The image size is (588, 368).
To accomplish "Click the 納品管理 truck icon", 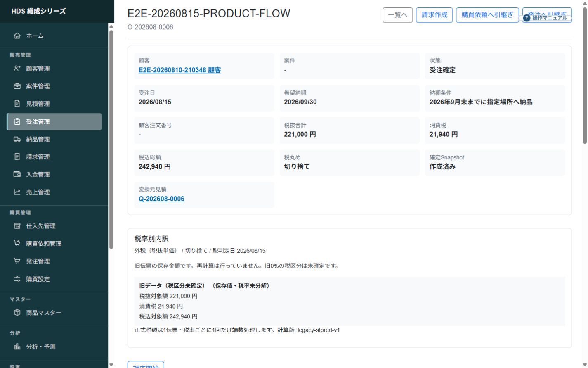I will pos(17,140).
